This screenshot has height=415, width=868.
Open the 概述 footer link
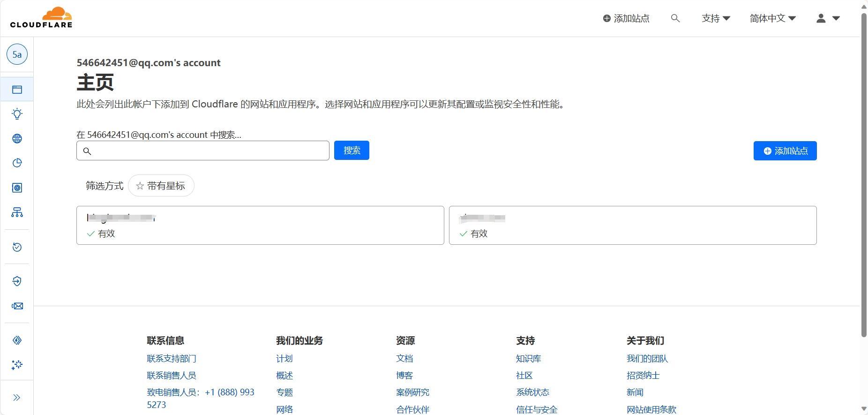[x=284, y=375]
